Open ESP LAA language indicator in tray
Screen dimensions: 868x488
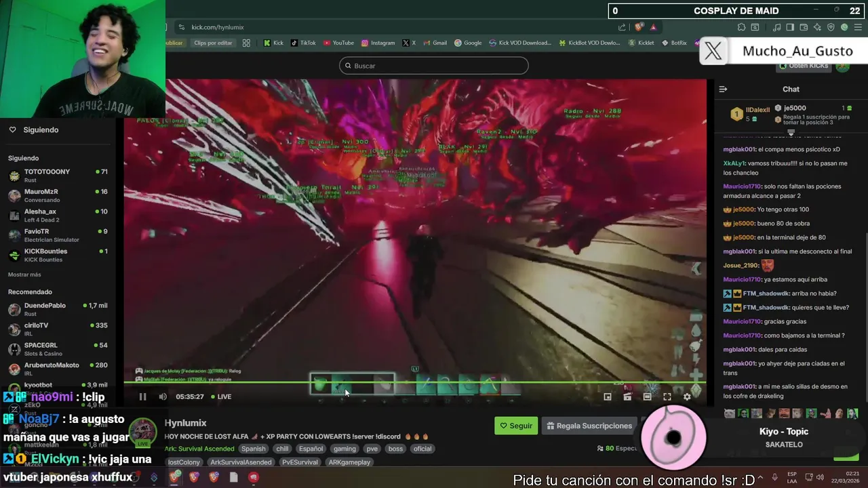coord(792,477)
